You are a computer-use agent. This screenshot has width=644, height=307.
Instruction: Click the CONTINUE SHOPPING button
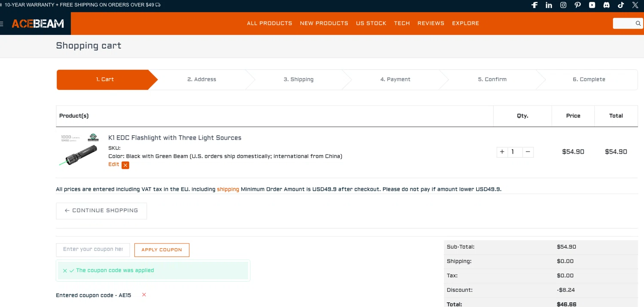101,211
